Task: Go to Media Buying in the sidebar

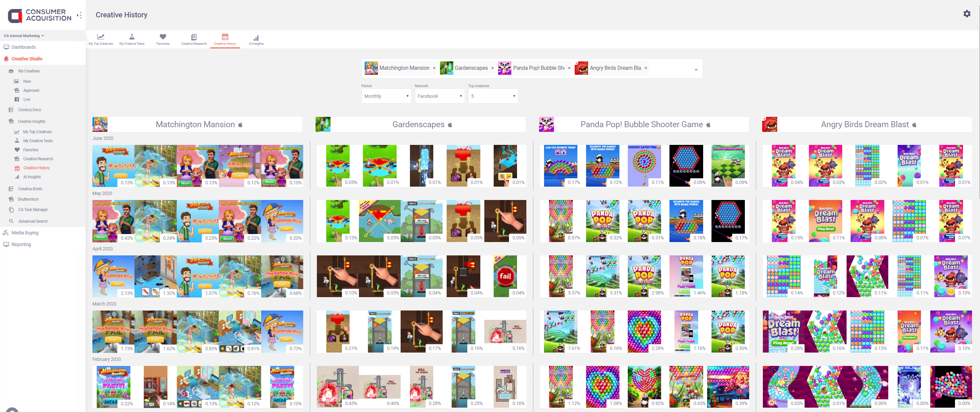Action: [25, 233]
